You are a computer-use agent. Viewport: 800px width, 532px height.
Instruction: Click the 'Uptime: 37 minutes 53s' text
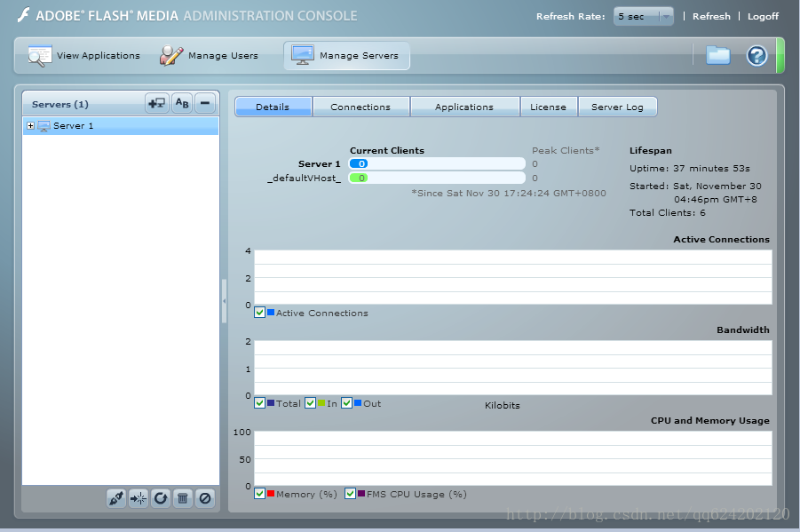[690, 168]
